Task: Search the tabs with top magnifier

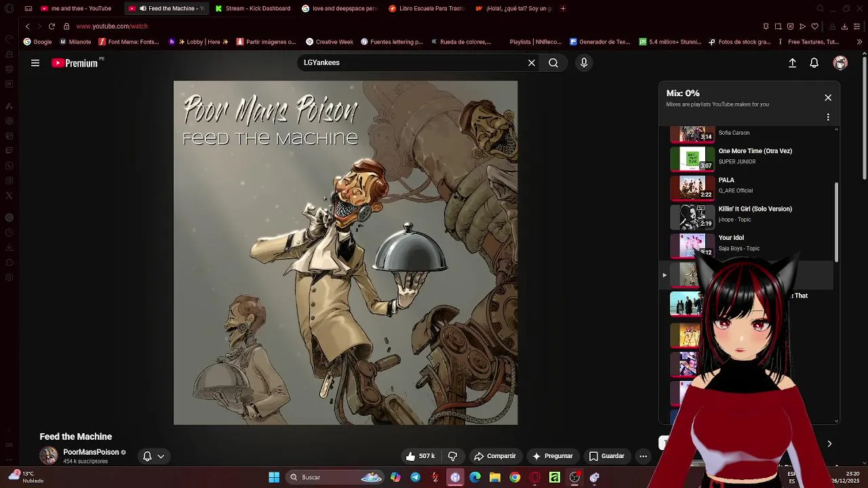Action: (820, 8)
